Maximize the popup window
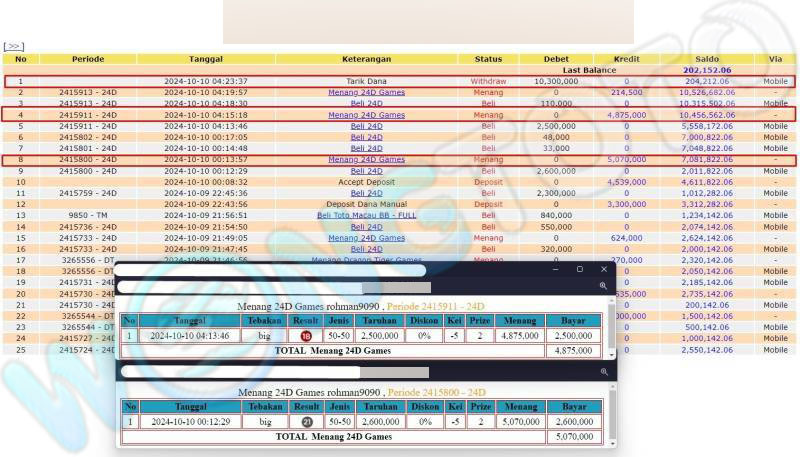The image size is (800, 457). pos(579,269)
